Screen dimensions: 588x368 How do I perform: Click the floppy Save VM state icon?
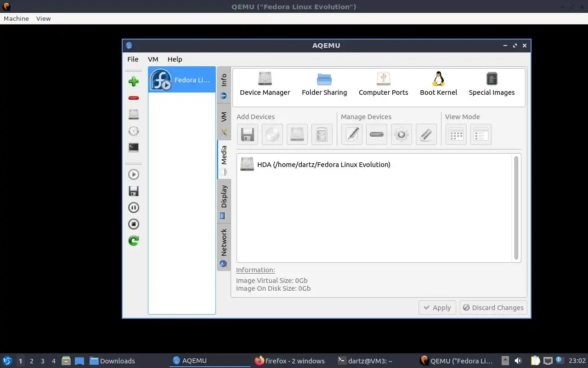pos(134,191)
